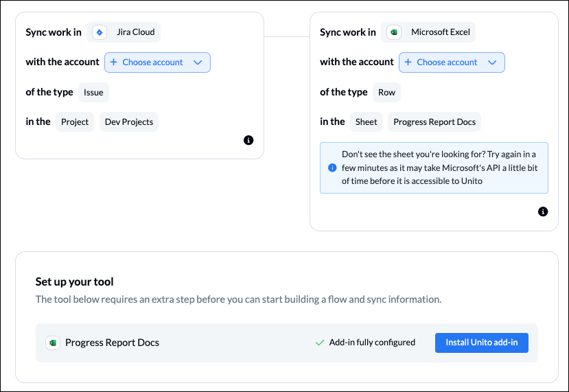569x392 pixels.
Task: Choose account for Jira Cloud
Action: (x=157, y=62)
